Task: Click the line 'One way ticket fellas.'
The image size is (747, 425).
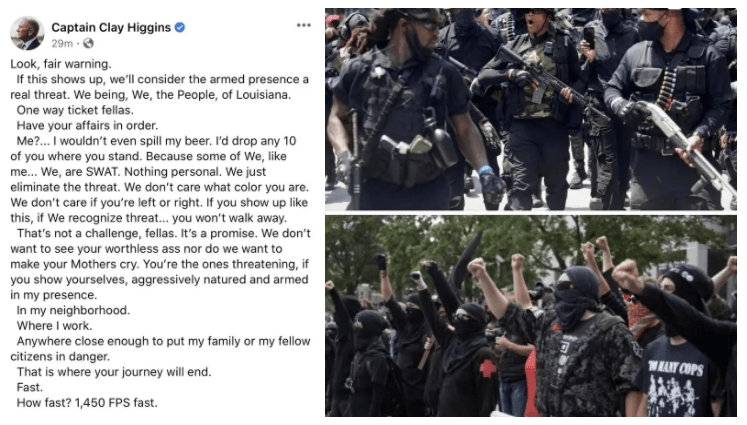Action: tap(75, 110)
